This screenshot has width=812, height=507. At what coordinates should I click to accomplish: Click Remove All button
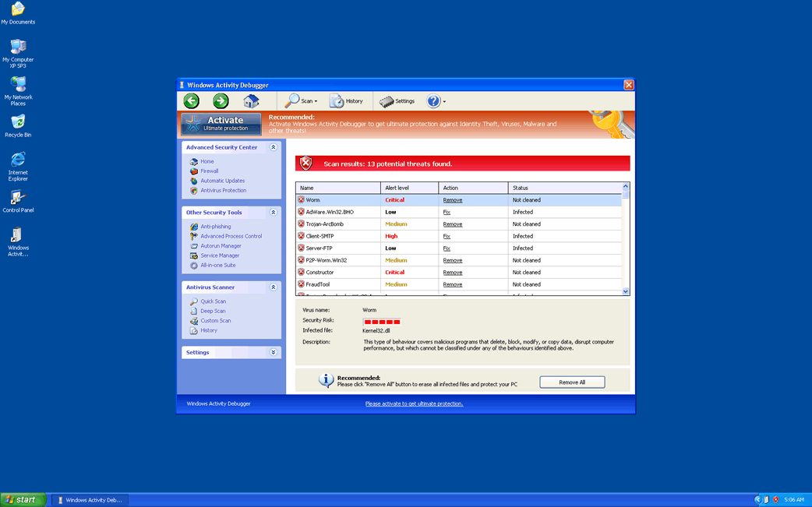pyautogui.click(x=572, y=382)
